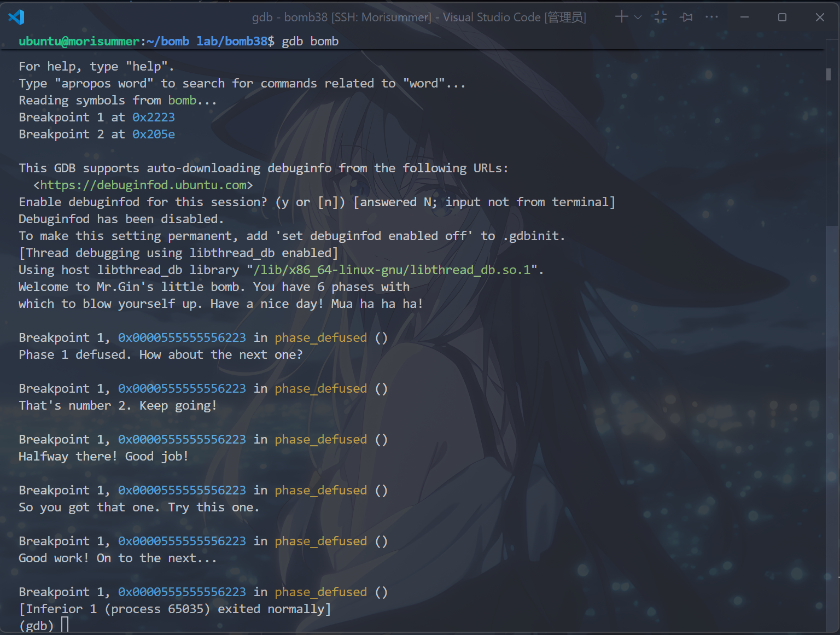Open the libthread_db.so.1 library path link
Viewport: 840px width, 635px height.
click(x=392, y=270)
